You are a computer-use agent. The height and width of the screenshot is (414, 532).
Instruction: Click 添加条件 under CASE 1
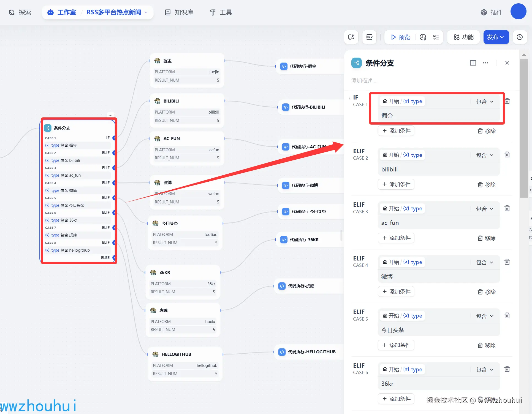(396, 131)
